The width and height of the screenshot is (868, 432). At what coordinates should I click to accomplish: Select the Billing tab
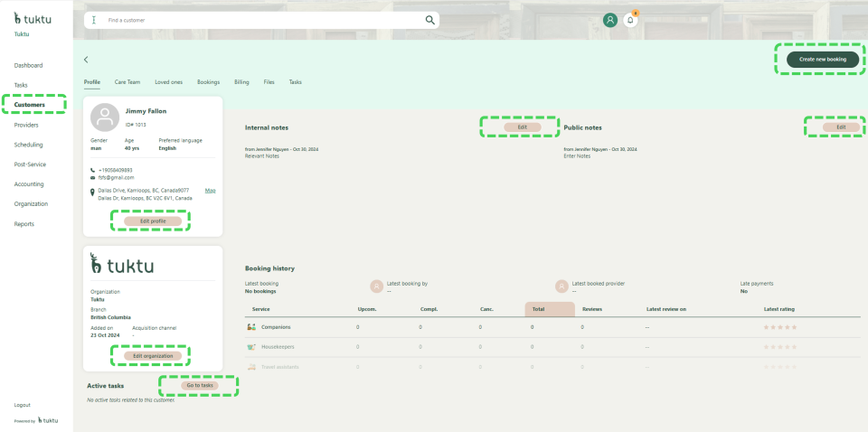click(241, 82)
